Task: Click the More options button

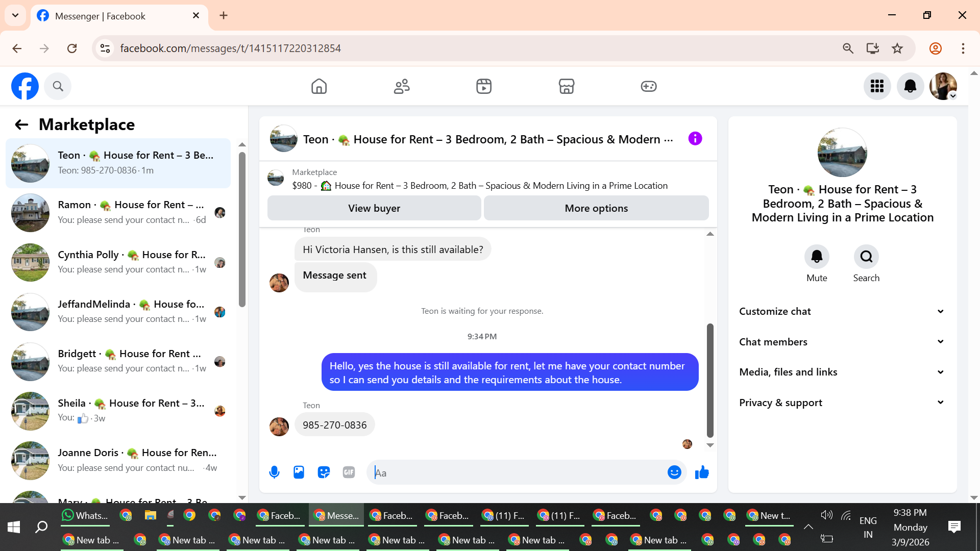Action: (x=596, y=208)
